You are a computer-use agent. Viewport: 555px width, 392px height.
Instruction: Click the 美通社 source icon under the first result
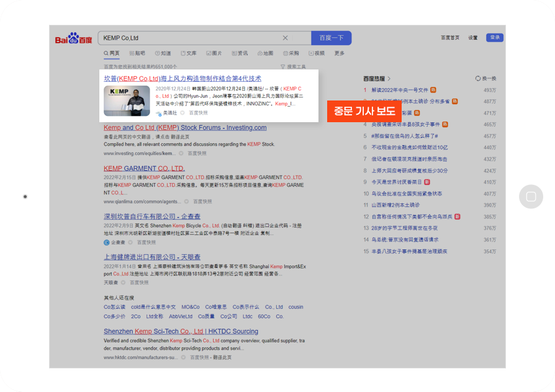158,114
